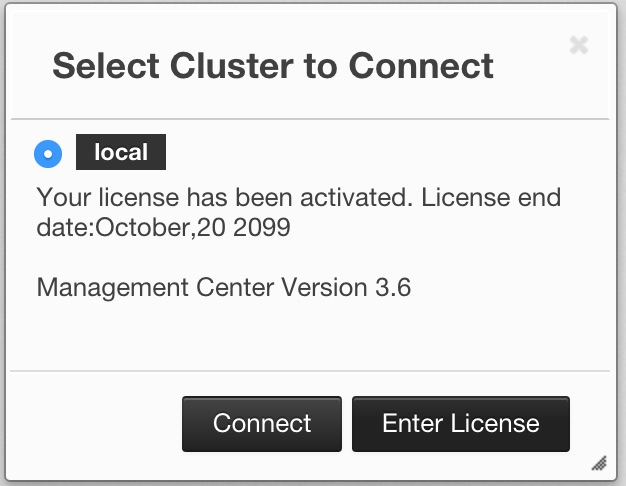Click the Connect button
Viewport: 626px width, 486px height.
coord(262,424)
